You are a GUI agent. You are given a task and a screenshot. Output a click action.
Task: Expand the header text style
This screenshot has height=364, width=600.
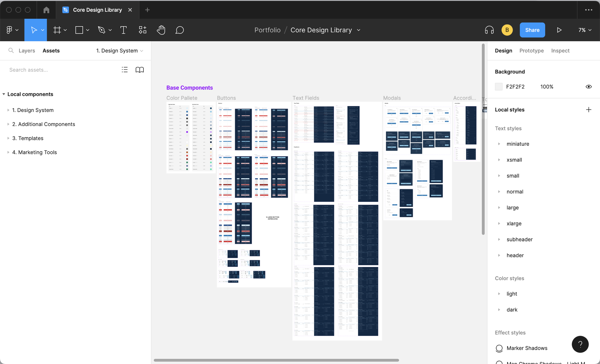pos(499,255)
